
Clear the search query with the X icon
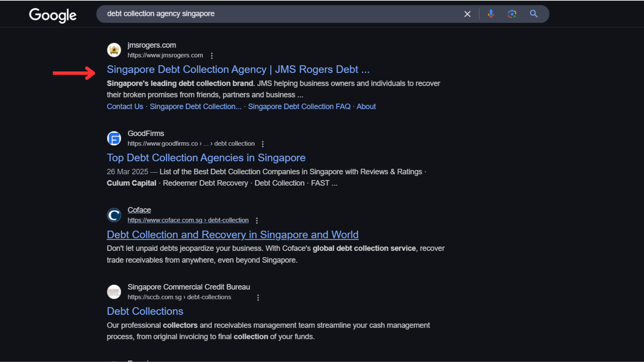pyautogui.click(x=467, y=14)
